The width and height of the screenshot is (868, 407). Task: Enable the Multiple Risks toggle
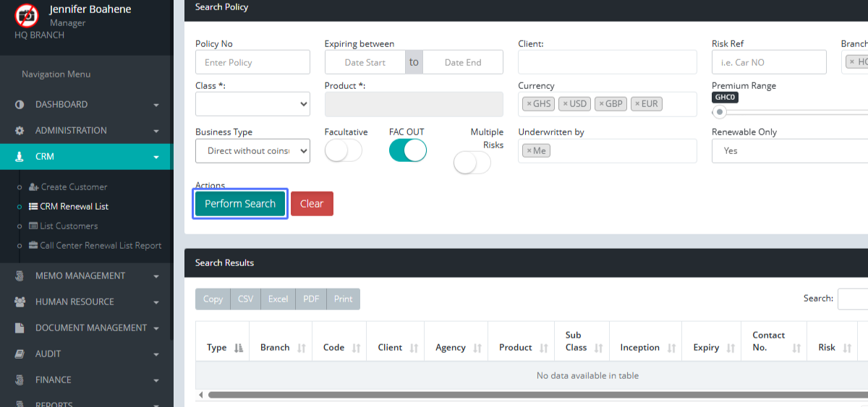472,163
